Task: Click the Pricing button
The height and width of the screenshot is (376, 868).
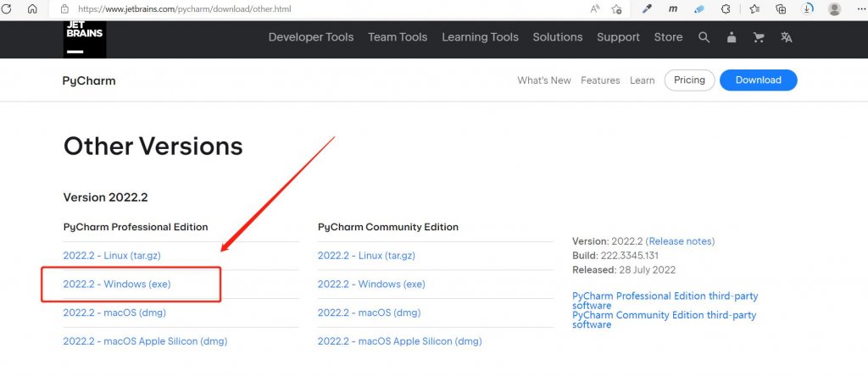Action: coord(690,80)
